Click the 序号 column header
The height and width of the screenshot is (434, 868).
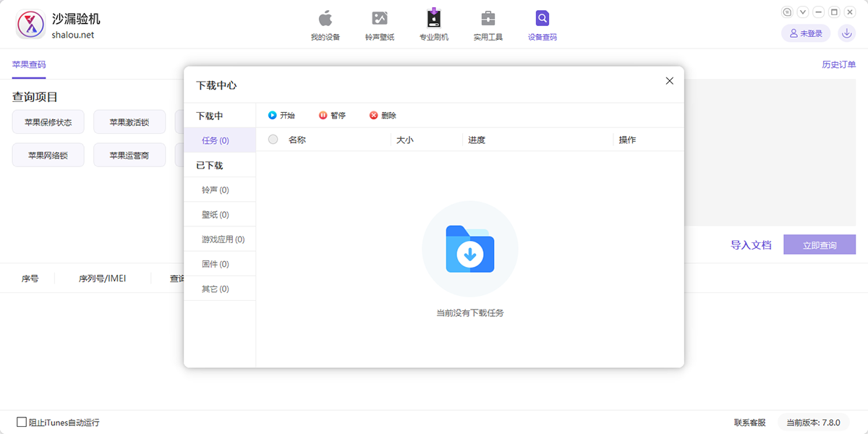tap(30, 278)
